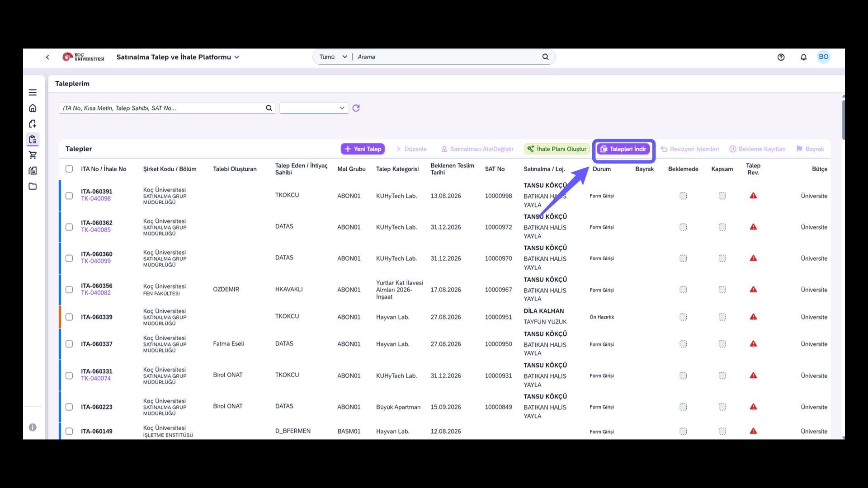Click the vertical scrollbar on the right
The image size is (868, 488).
843,120
